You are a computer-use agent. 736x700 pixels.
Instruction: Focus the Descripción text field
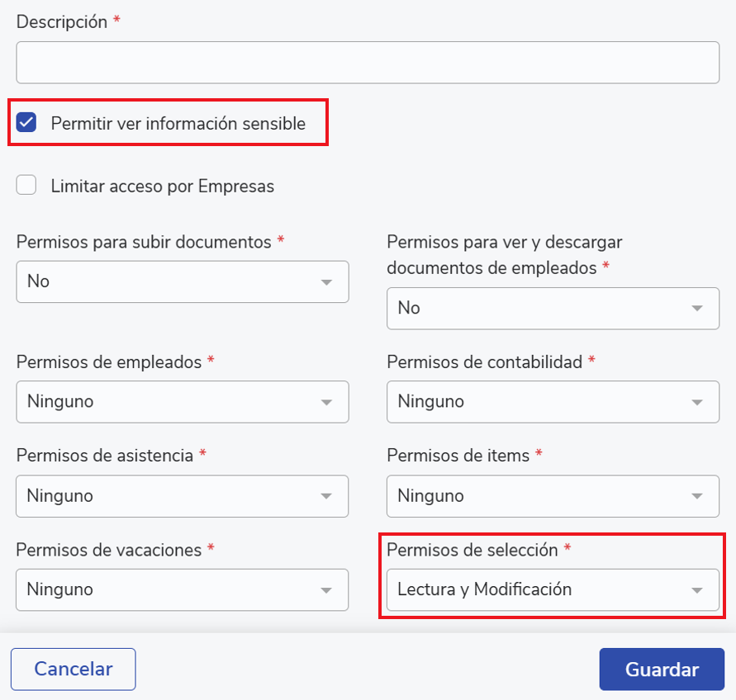[x=368, y=63]
